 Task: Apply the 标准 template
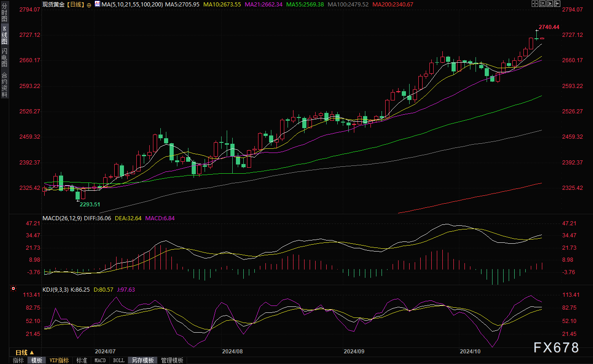point(82,360)
